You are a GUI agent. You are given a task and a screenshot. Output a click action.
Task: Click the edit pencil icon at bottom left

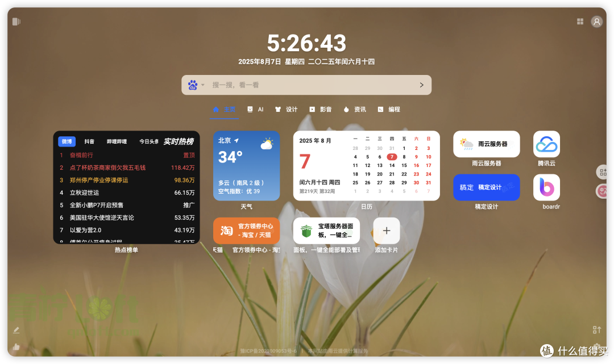point(16,330)
